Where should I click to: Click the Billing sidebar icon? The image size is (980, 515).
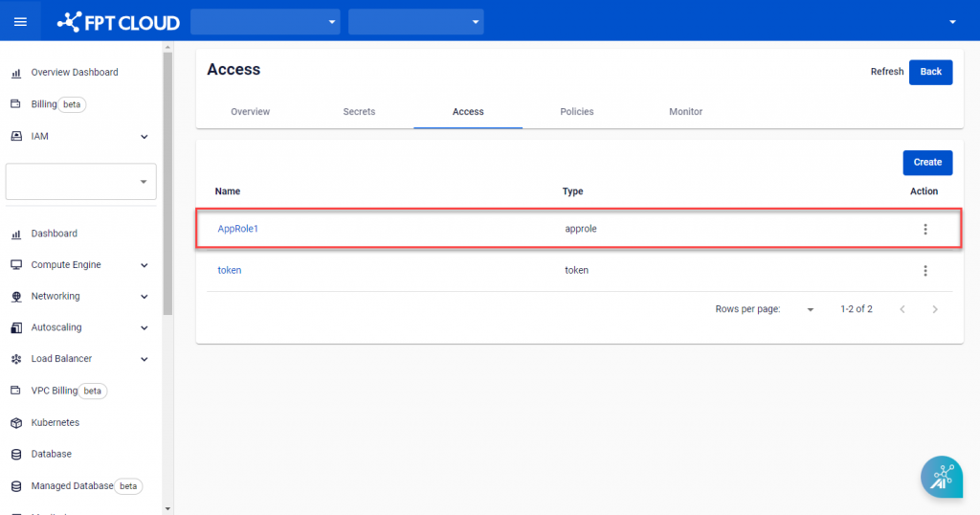coord(15,104)
